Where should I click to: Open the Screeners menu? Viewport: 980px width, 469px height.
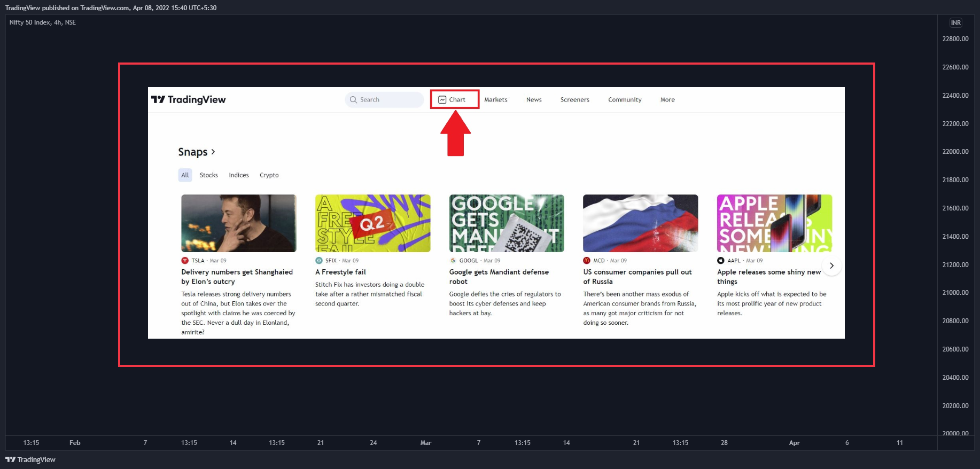click(x=575, y=100)
